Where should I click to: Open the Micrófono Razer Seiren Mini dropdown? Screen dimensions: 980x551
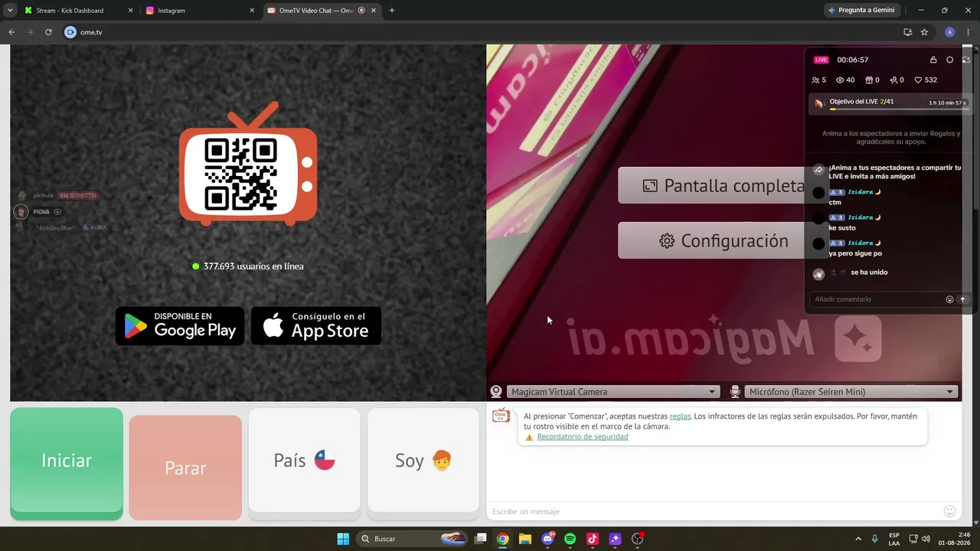(x=851, y=392)
